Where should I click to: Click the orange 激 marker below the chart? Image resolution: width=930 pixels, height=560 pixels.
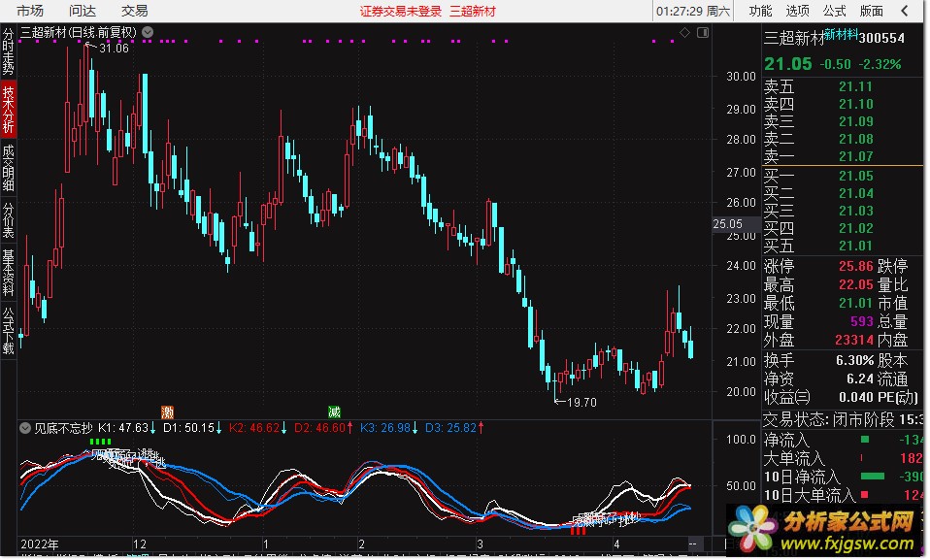tap(167, 412)
